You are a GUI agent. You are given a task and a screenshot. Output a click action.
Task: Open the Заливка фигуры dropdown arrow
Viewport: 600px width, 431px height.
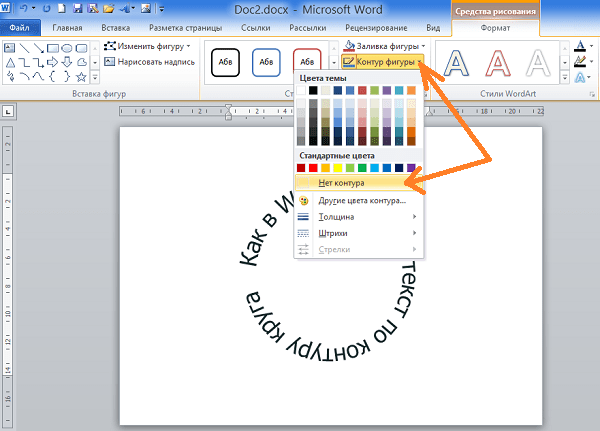point(424,46)
